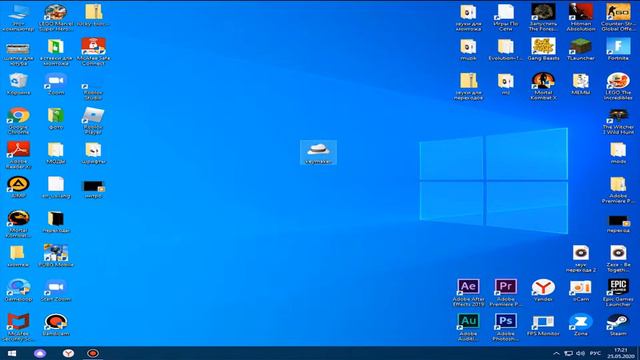This screenshot has height=360, width=640.
Task: Select the hat icon in desktop center
Action: [x=318, y=153]
